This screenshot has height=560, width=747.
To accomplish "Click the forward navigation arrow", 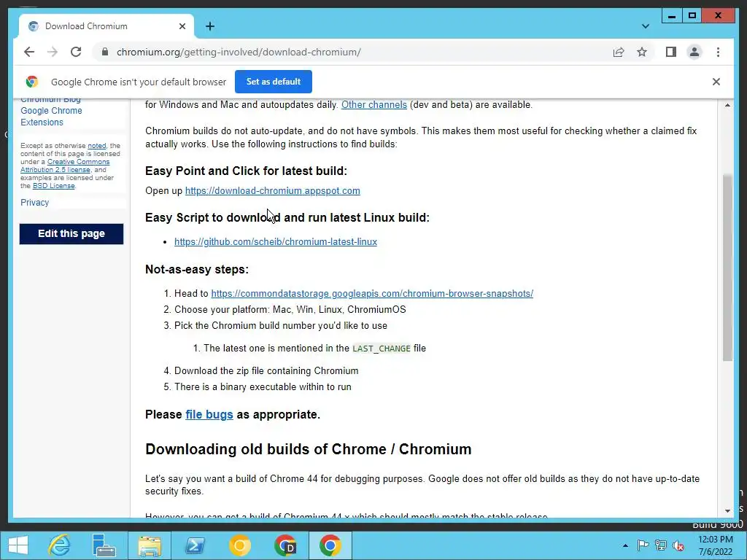I will [x=53, y=52].
